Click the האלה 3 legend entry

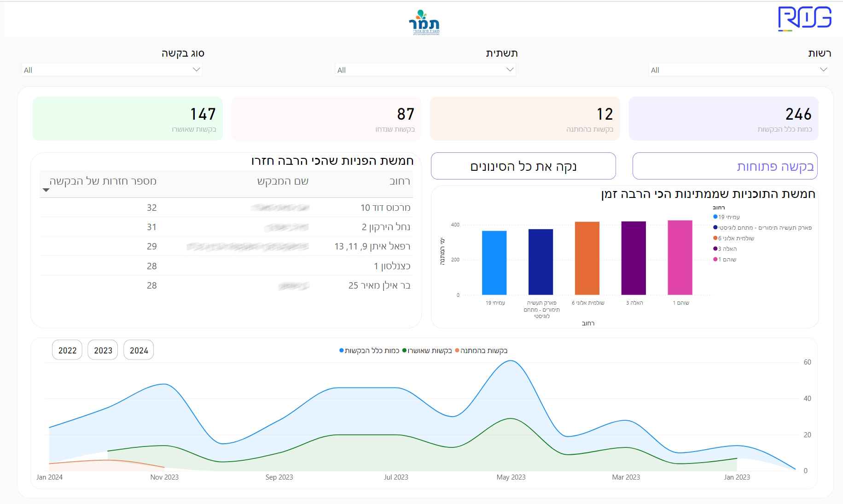(x=725, y=249)
